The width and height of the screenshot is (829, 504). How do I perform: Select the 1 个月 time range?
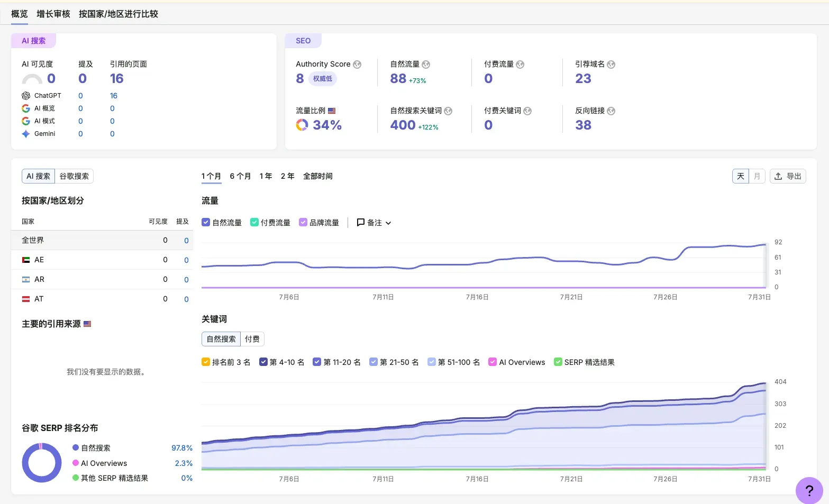click(x=211, y=176)
